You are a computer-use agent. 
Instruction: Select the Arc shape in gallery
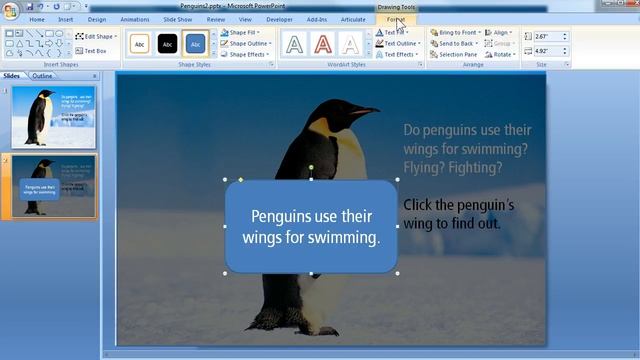tap(29, 53)
